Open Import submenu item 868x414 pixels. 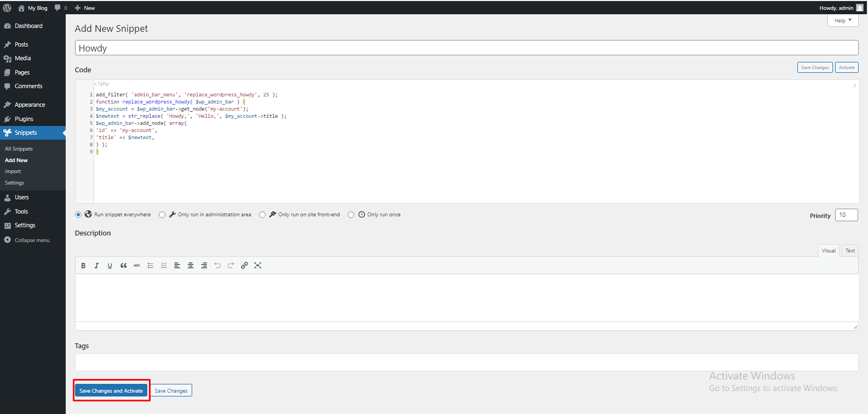13,171
